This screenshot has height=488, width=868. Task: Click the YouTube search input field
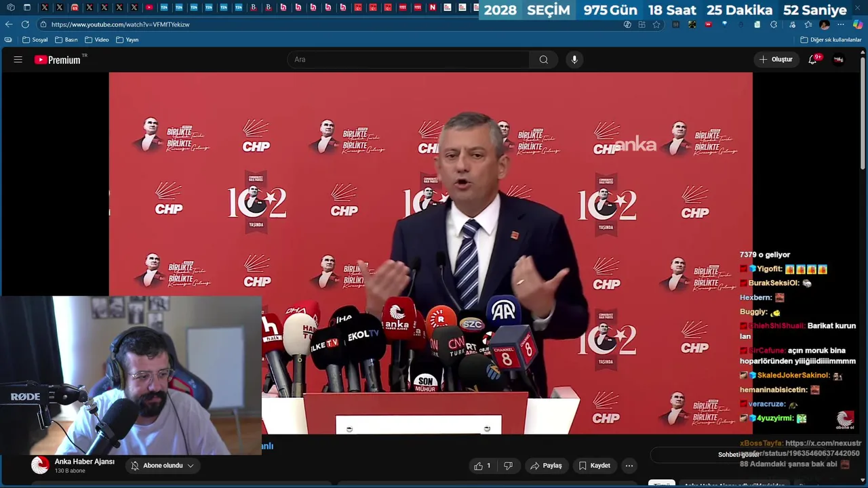point(409,60)
